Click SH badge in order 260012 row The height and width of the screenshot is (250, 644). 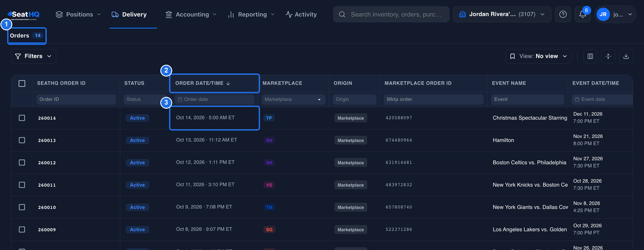point(269,163)
